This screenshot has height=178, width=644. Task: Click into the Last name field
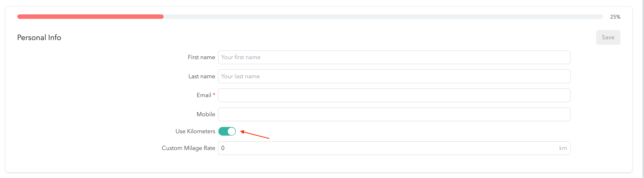click(394, 76)
